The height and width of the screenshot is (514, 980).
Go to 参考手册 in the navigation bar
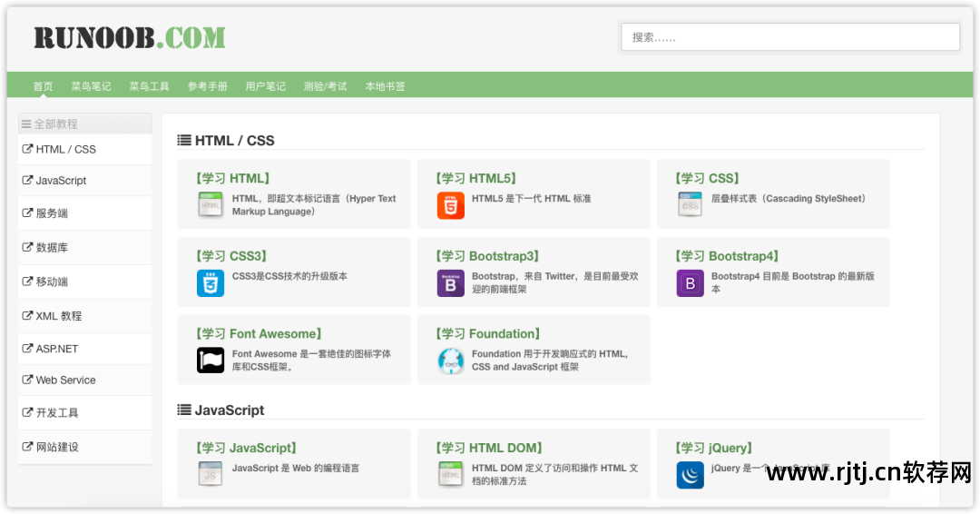[207, 86]
